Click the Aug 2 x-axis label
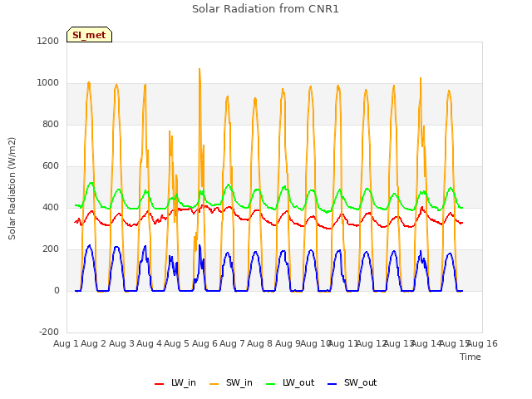This screenshot has height=399, width=532. pyautogui.click(x=94, y=343)
